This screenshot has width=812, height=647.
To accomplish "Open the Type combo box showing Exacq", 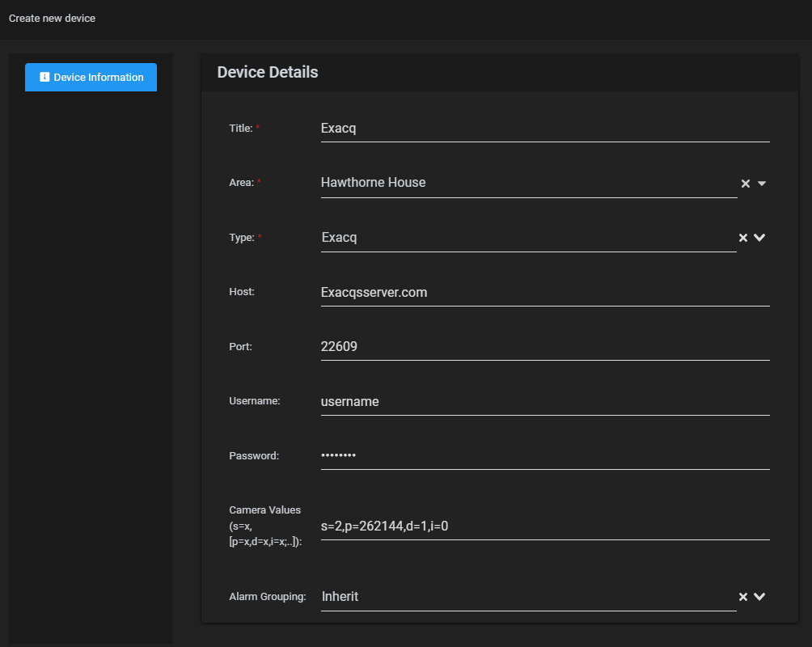I will (x=528, y=238).
